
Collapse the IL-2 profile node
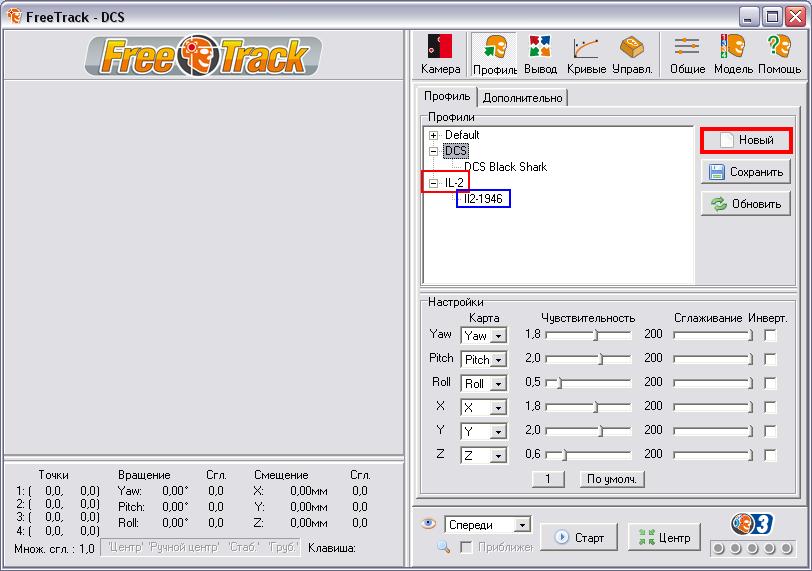[433, 183]
